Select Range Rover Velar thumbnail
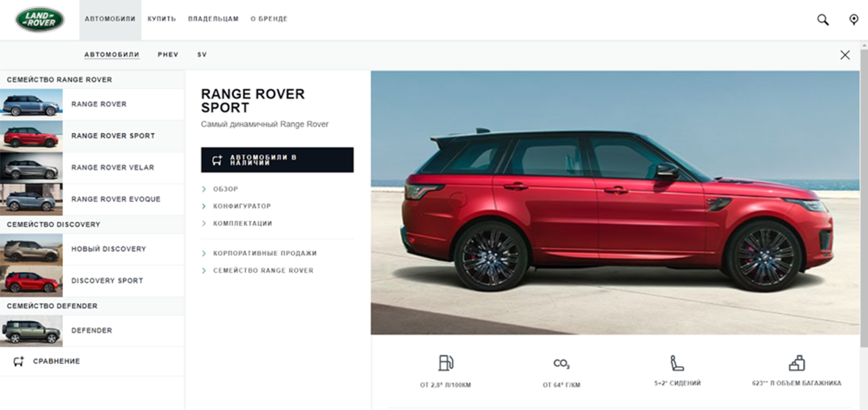 (31, 168)
